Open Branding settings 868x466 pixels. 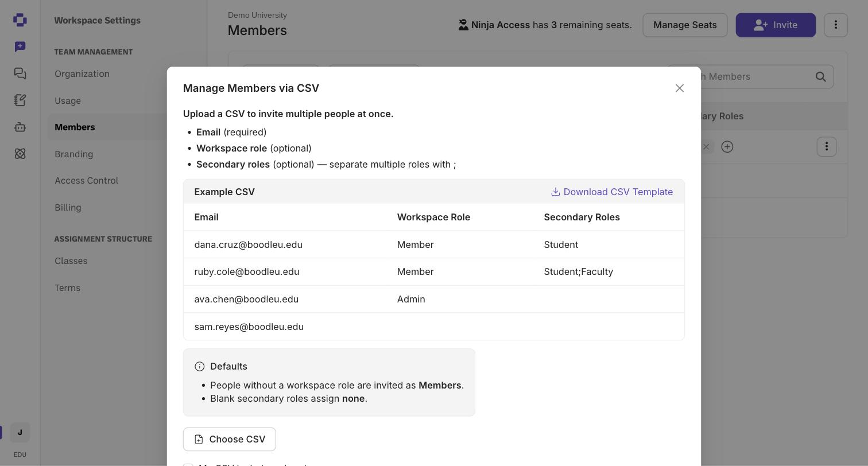(x=74, y=154)
